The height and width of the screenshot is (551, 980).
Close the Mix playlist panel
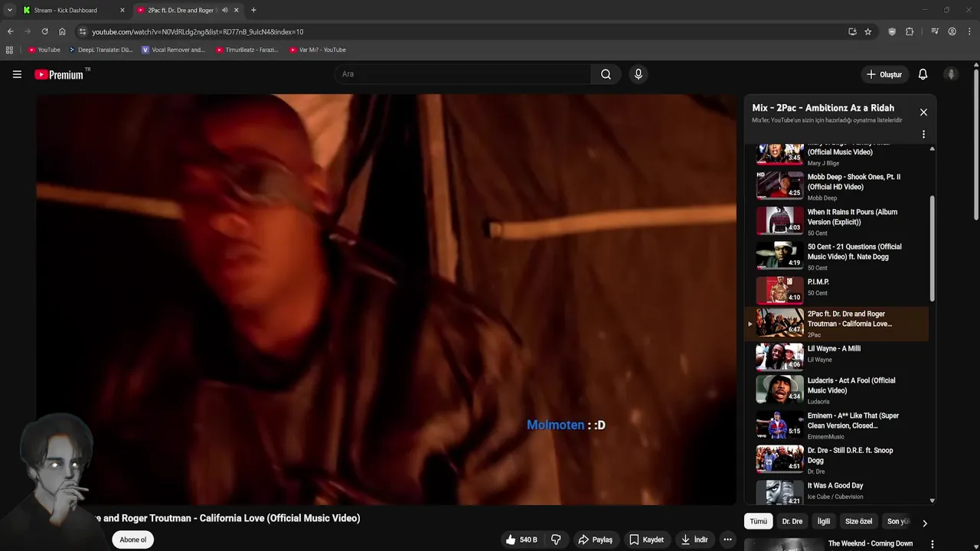pyautogui.click(x=923, y=112)
